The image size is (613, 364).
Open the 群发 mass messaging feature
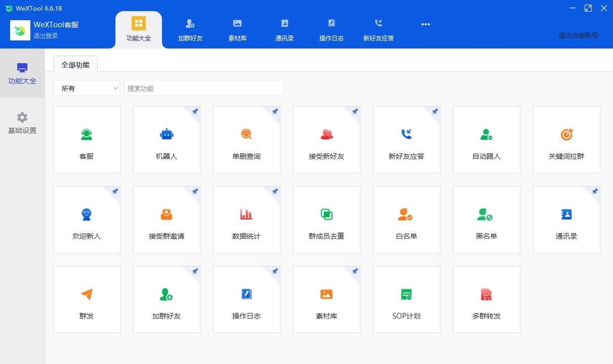87,299
